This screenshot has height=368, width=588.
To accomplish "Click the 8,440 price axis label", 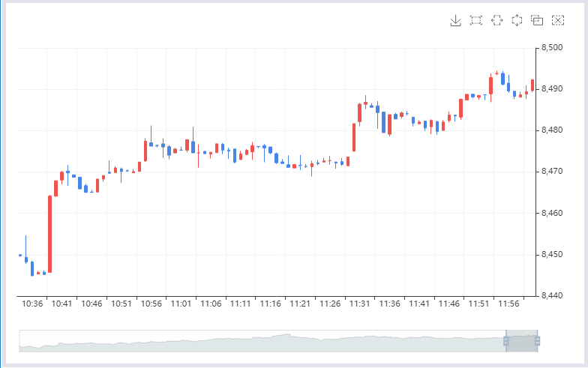I will point(552,295).
